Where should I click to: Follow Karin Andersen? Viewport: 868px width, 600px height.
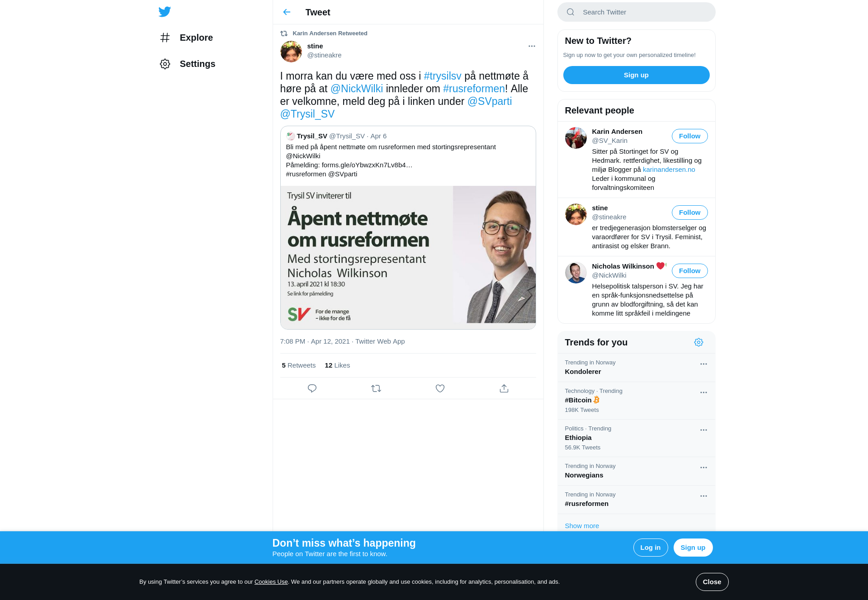690,136
